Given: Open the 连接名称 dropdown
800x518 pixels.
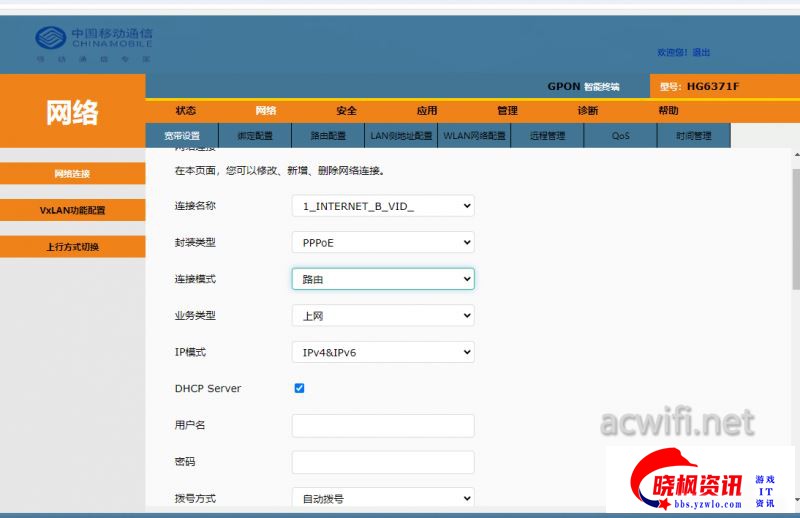Looking at the screenshot, I should click(x=382, y=206).
